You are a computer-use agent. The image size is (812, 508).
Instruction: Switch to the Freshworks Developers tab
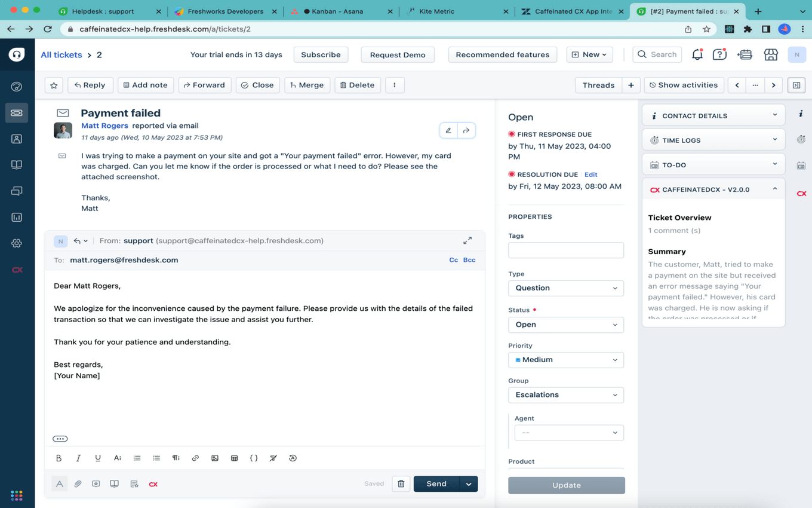(225, 11)
